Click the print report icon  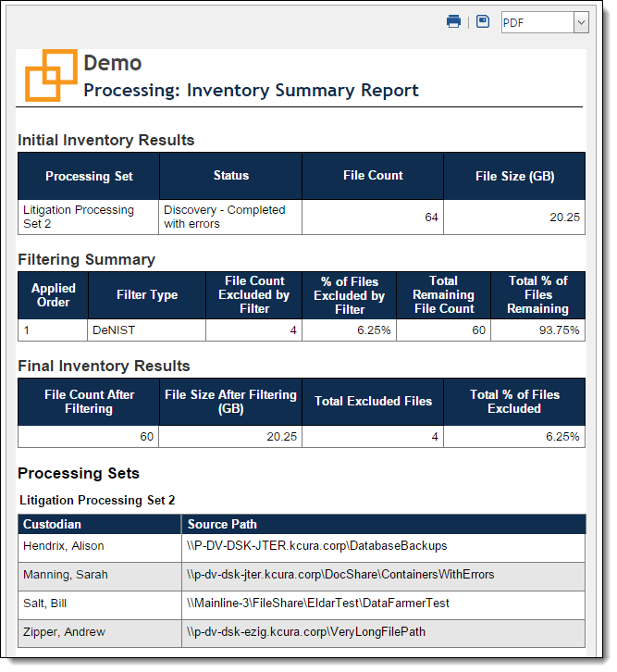pyautogui.click(x=453, y=21)
